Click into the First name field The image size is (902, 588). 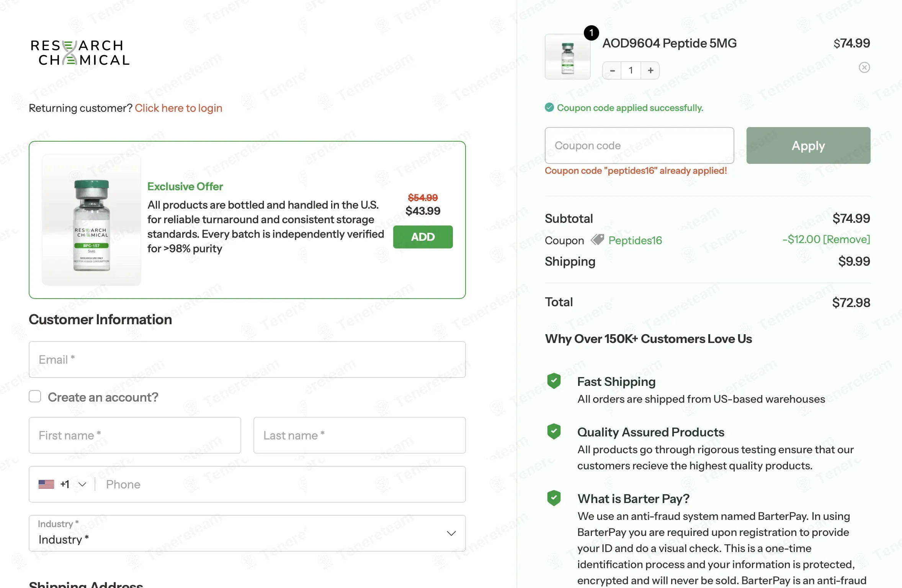pyautogui.click(x=135, y=435)
